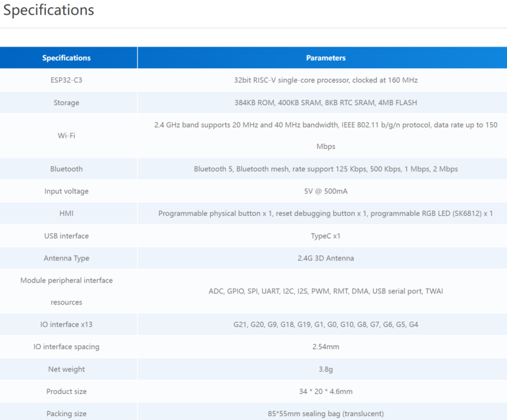Image resolution: width=507 pixels, height=420 pixels.
Task: Click the blue Specifications column header cell
Action: point(66,58)
